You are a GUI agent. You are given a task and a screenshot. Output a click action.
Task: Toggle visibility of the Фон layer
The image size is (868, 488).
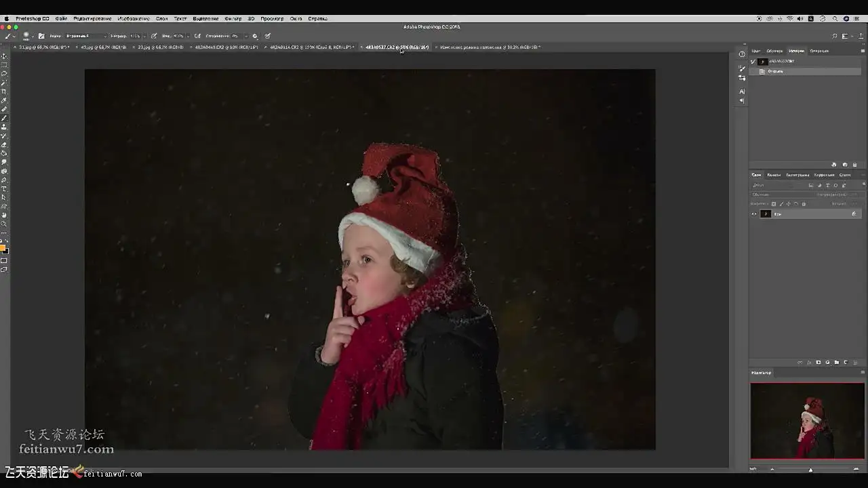[753, 214]
